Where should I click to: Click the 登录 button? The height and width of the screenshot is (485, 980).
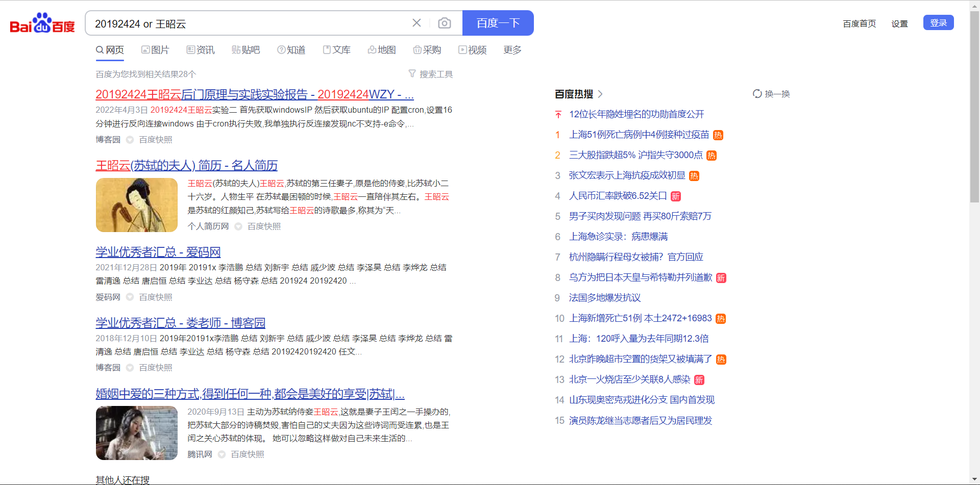click(x=939, y=22)
